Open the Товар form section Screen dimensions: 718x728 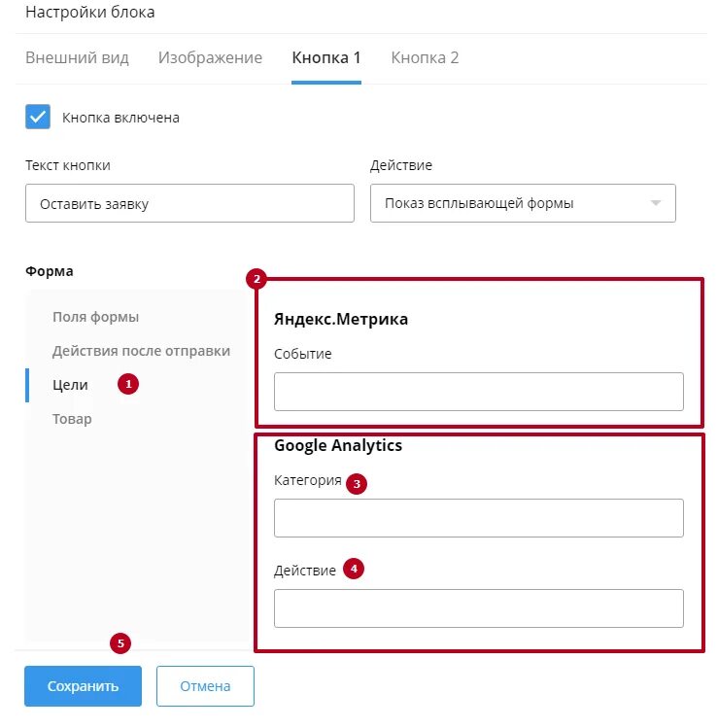point(72,419)
